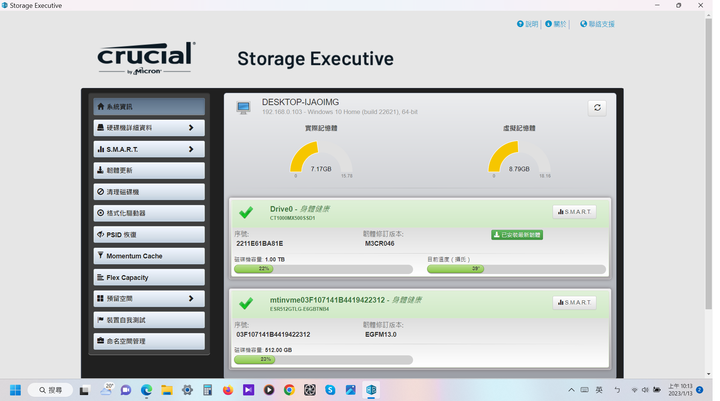
Task: Open File Explorer from the taskbar
Action: [167, 390]
